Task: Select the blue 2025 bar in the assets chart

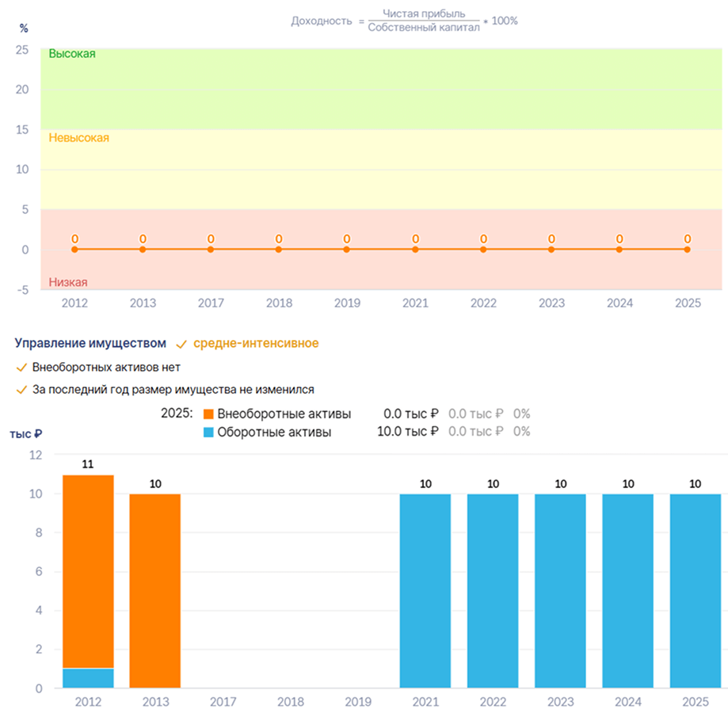Action: (x=696, y=591)
